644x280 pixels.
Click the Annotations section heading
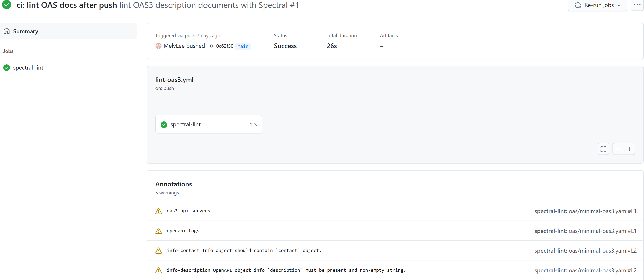(x=173, y=184)
